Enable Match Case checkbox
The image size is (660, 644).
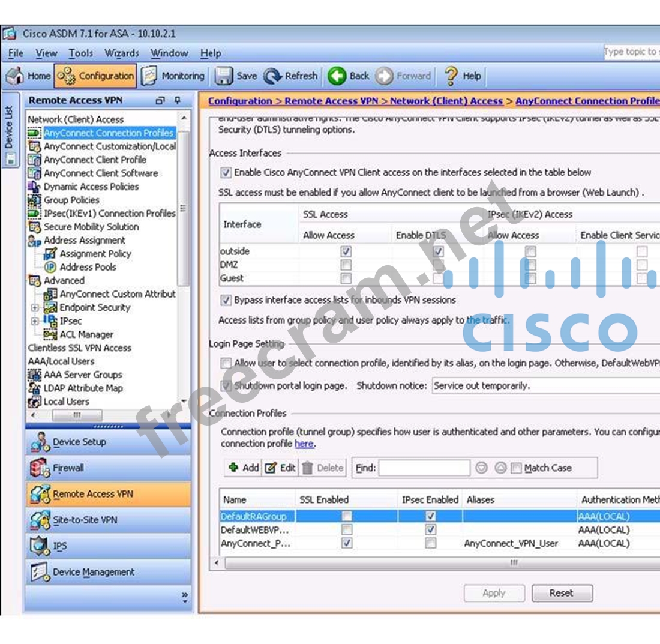[516, 468]
